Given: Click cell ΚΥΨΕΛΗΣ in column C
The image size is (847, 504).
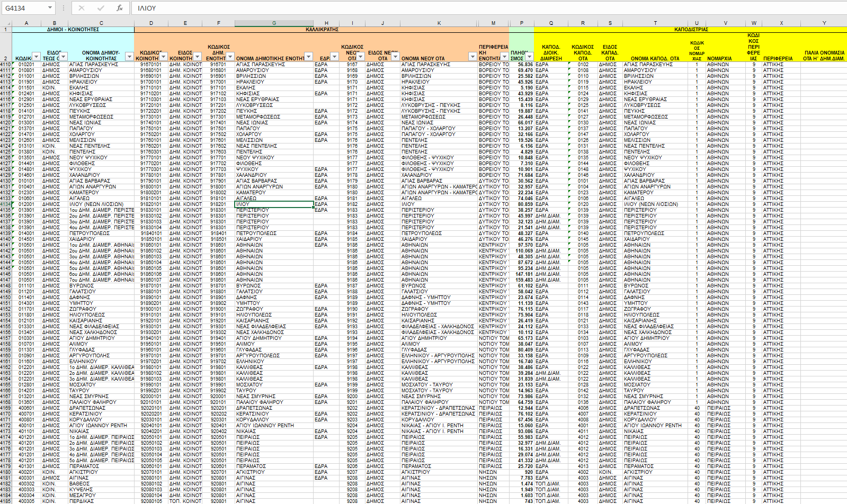Looking at the screenshot, I should (x=101, y=489).
